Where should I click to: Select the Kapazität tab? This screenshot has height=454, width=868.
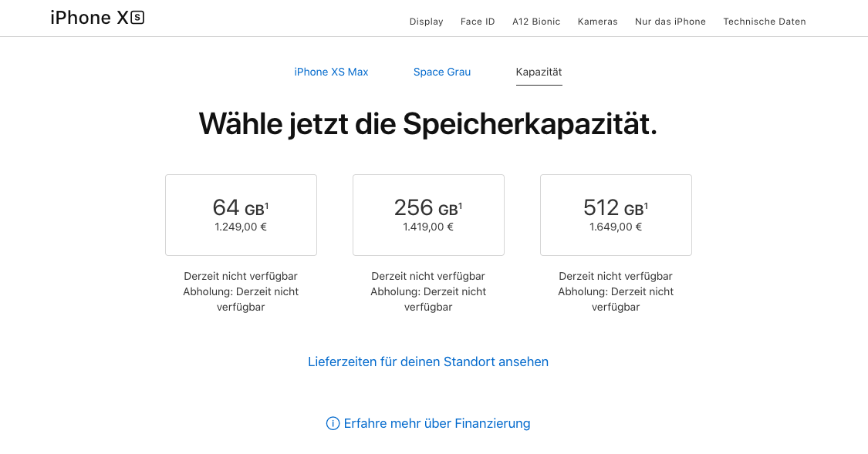pyautogui.click(x=539, y=72)
